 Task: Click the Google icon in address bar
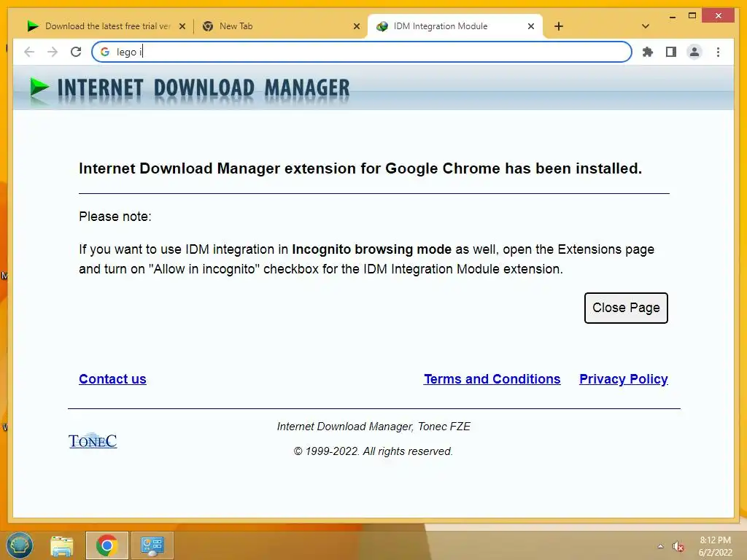coord(105,52)
